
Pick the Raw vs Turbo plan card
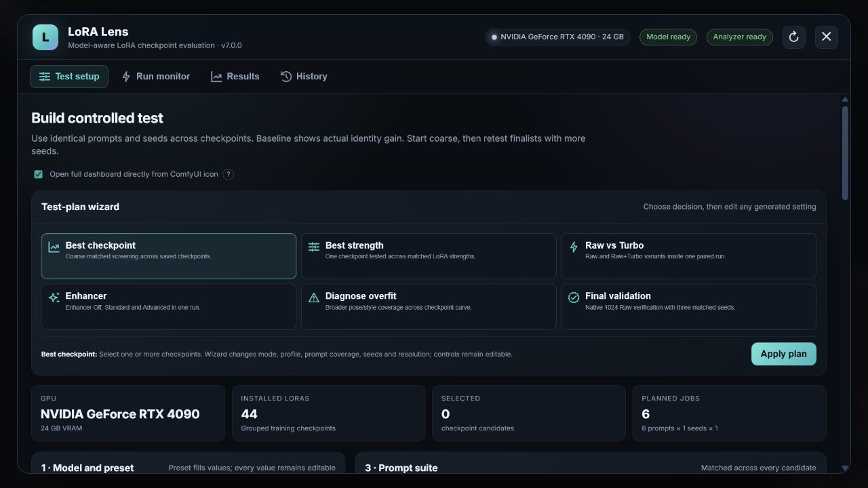688,256
